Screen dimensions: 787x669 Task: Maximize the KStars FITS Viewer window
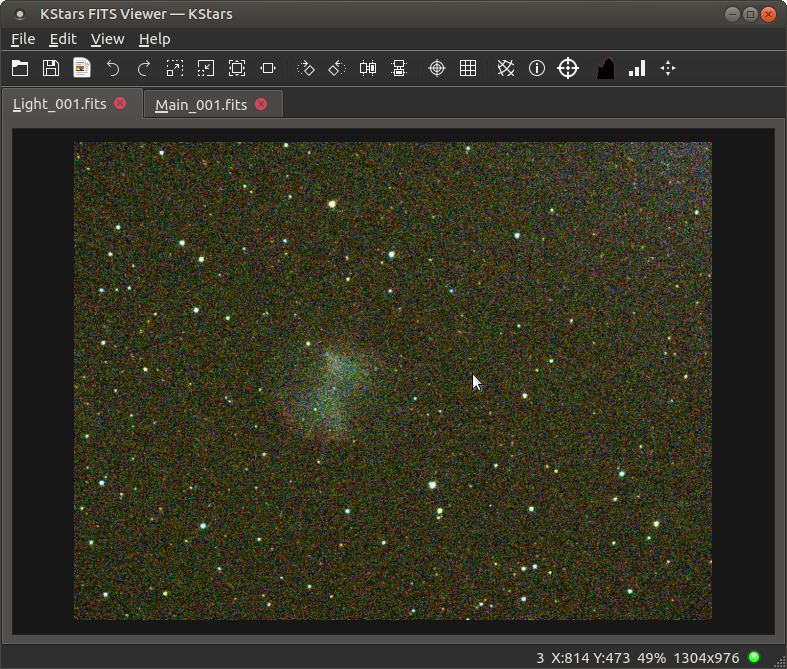coord(750,14)
